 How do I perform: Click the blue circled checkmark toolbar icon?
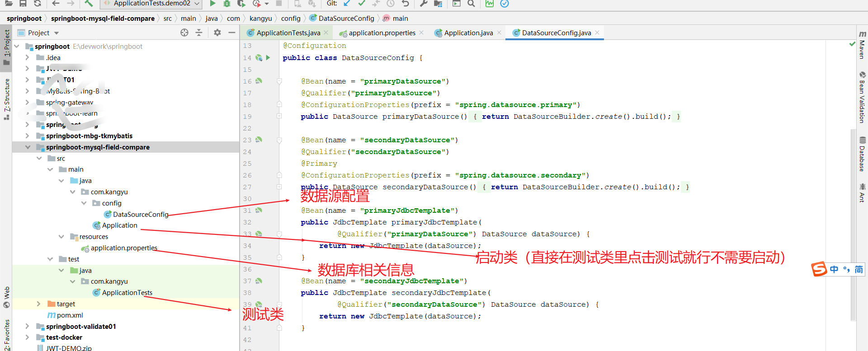(505, 4)
